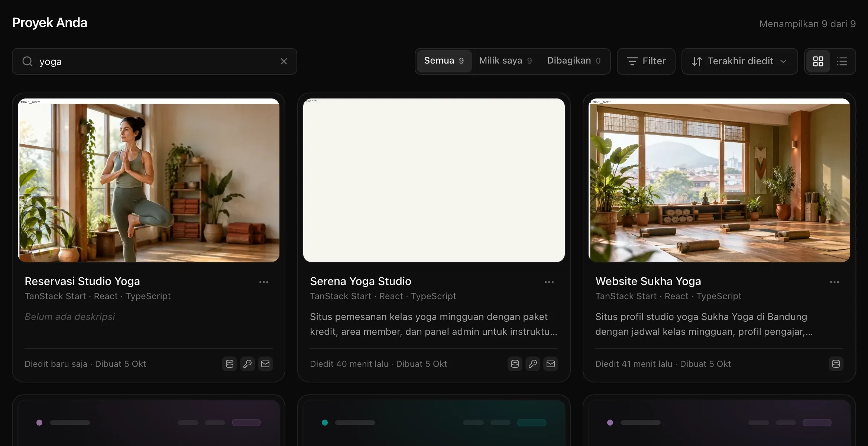The width and height of the screenshot is (868, 446).
Task: Click the 'Proyek Anda' heading
Action: 50,23
